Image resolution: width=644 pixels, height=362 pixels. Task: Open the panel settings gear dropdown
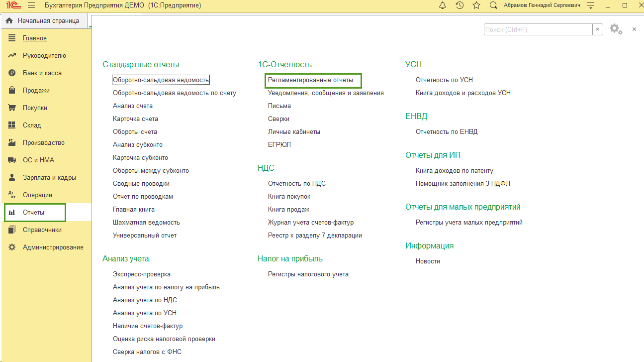coord(616,29)
